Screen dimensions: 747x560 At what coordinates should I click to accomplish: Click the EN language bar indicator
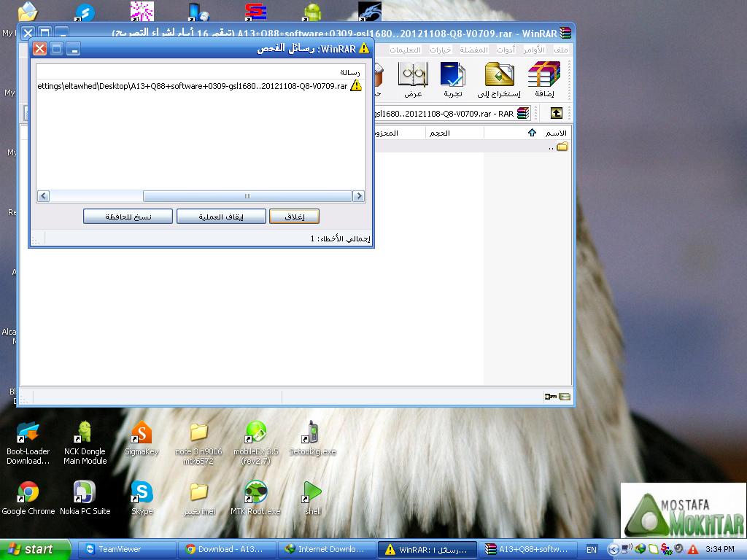(x=591, y=550)
